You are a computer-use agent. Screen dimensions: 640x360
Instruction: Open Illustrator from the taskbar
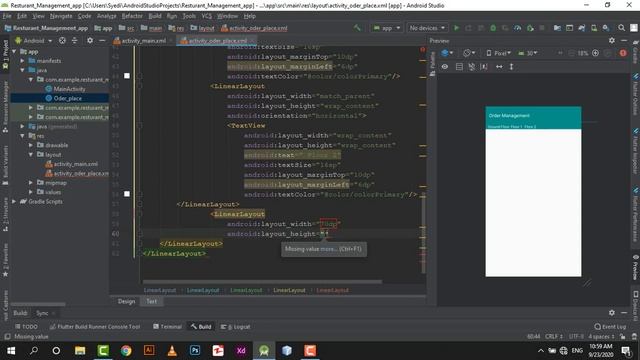click(149, 351)
